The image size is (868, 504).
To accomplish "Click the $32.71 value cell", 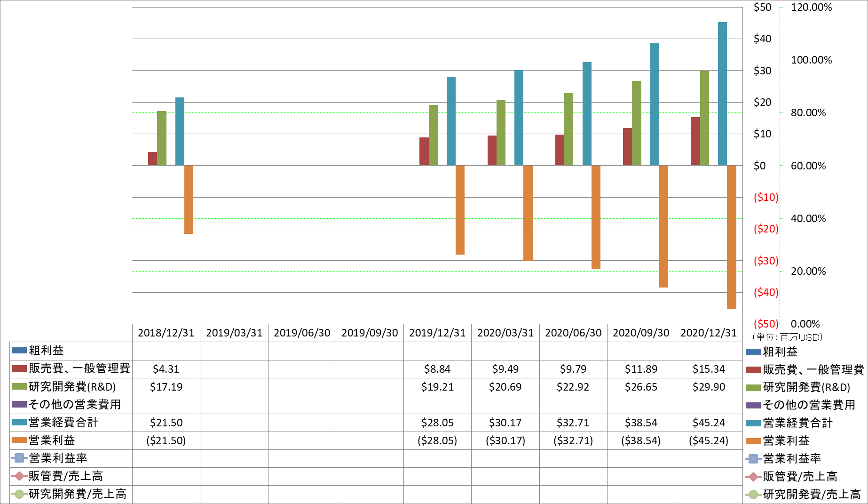I will click(573, 423).
